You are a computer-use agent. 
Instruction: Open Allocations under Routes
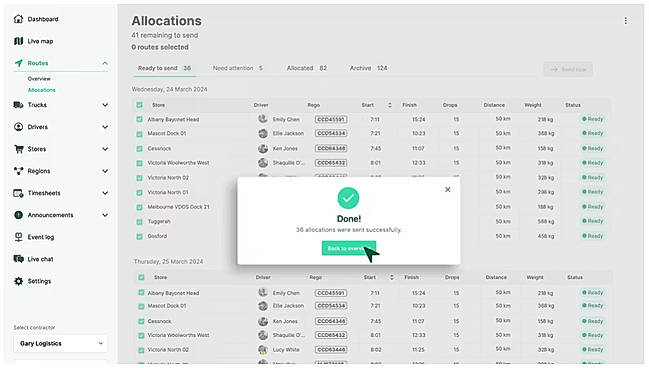(x=41, y=90)
